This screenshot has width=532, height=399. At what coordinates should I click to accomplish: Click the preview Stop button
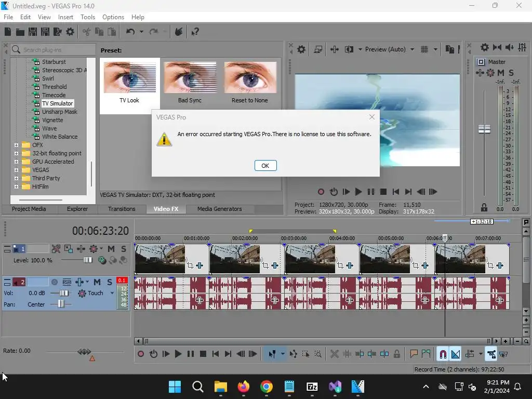click(x=383, y=192)
